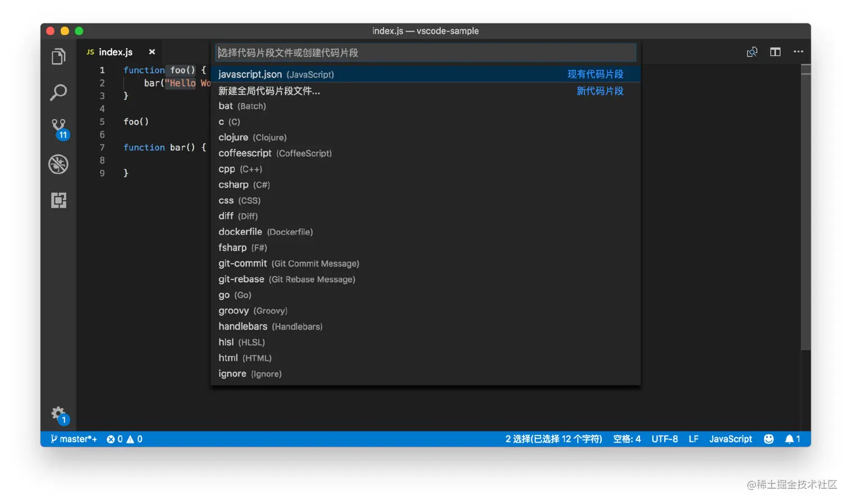Screen dimensions: 851x504
Task: Click line number 5 in the gutter
Action: pyautogui.click(x=102, y=121)
